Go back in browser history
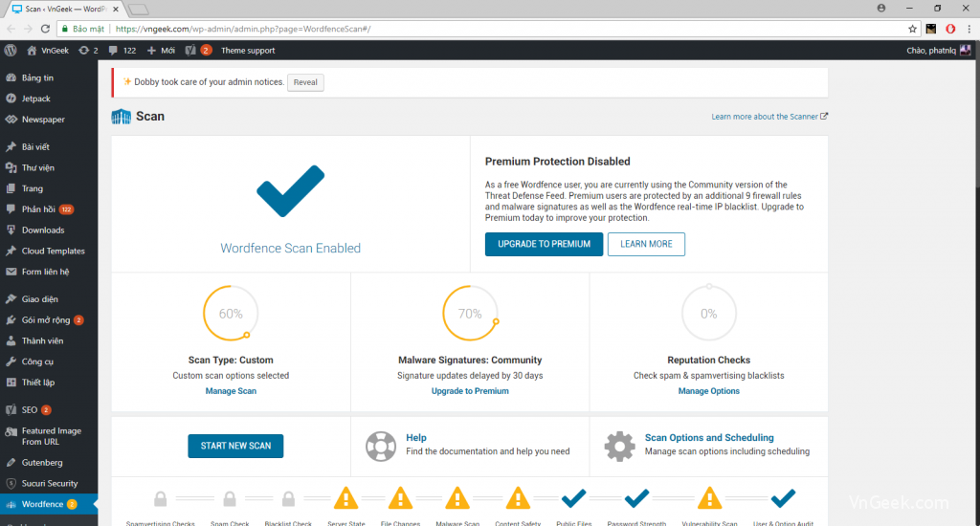Image resolution: width=980 pixels, height=526 pixels. pos(11,29)
